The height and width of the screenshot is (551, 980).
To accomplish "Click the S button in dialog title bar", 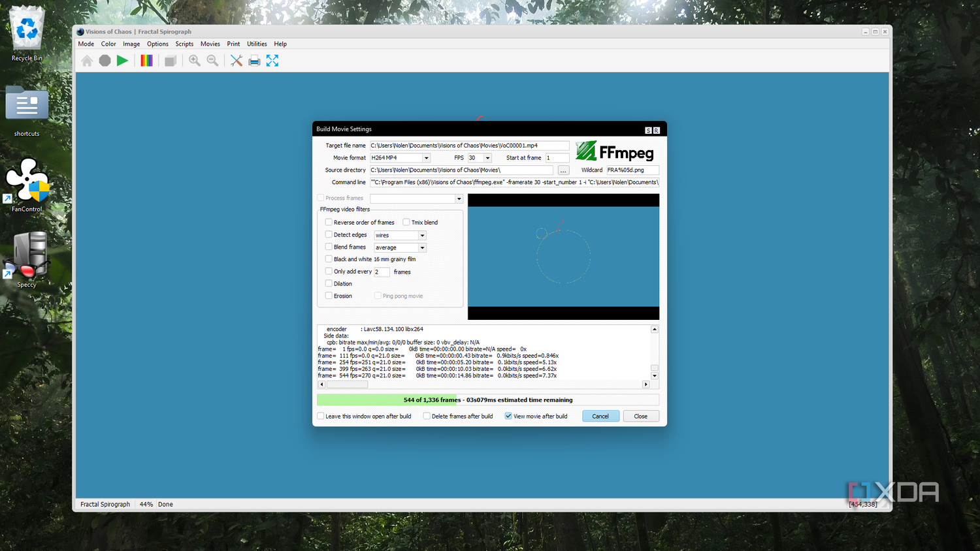I will 648,130.
